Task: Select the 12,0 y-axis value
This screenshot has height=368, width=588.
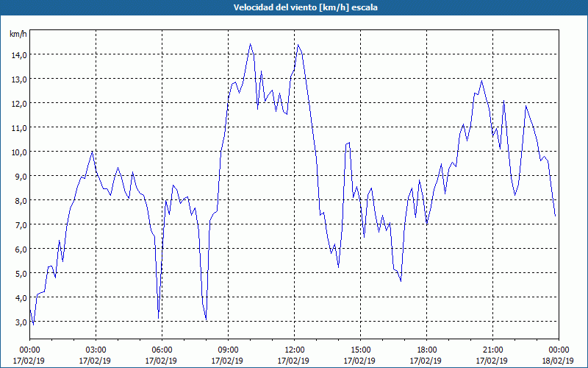Action: click(19, 103)
